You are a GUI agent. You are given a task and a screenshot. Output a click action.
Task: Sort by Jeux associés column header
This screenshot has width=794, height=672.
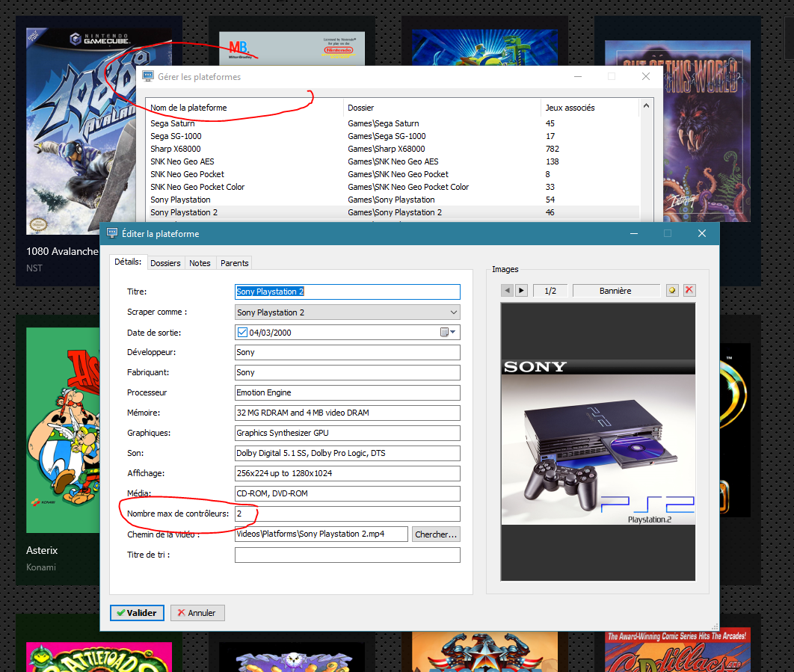[x=590, y=108]
